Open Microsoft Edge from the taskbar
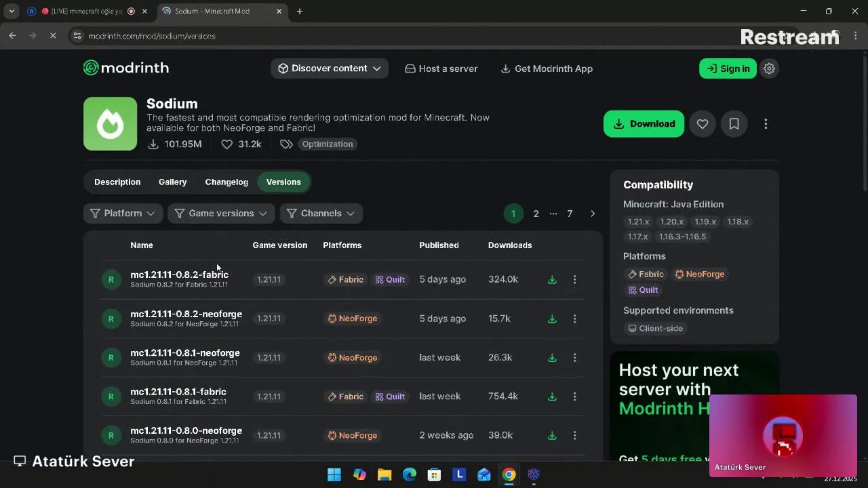Viewport: 868px width, 488px height. click(x=410, y=474)
